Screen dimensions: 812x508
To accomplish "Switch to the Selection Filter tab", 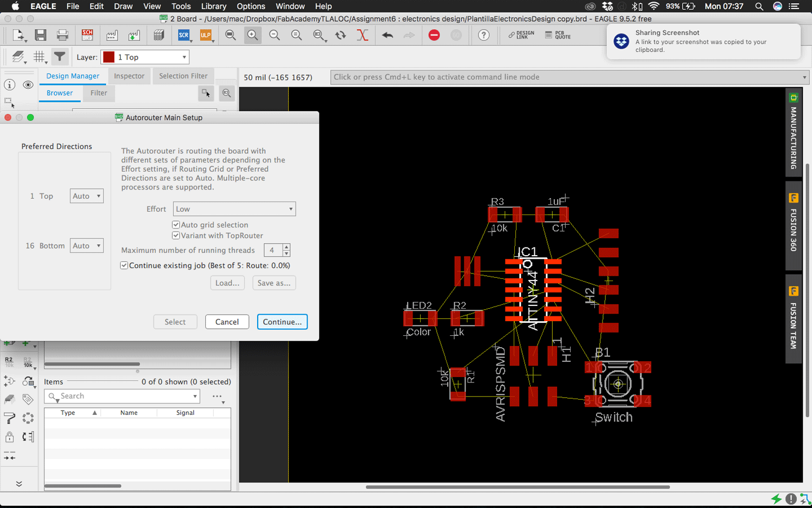I will pos(183,76).
